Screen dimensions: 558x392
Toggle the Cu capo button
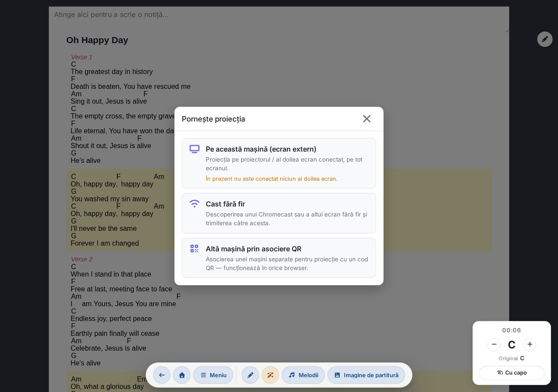(512, 373)
